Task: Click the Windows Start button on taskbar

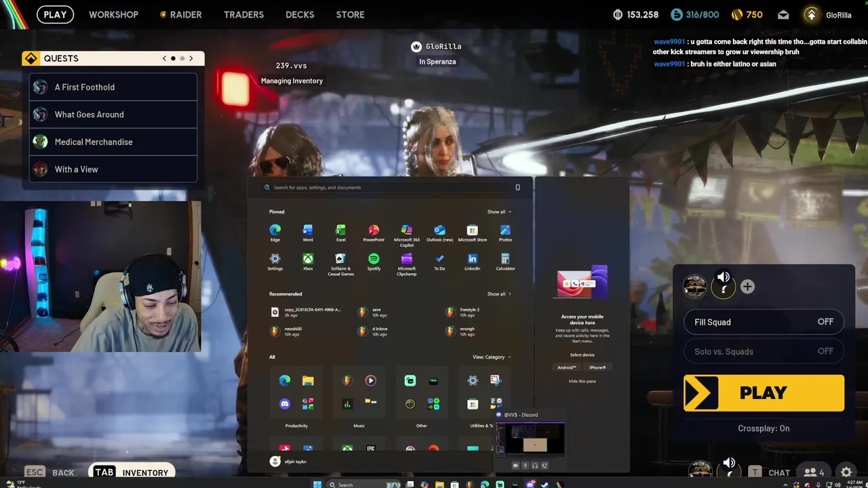Action: [x=317, y=484]
